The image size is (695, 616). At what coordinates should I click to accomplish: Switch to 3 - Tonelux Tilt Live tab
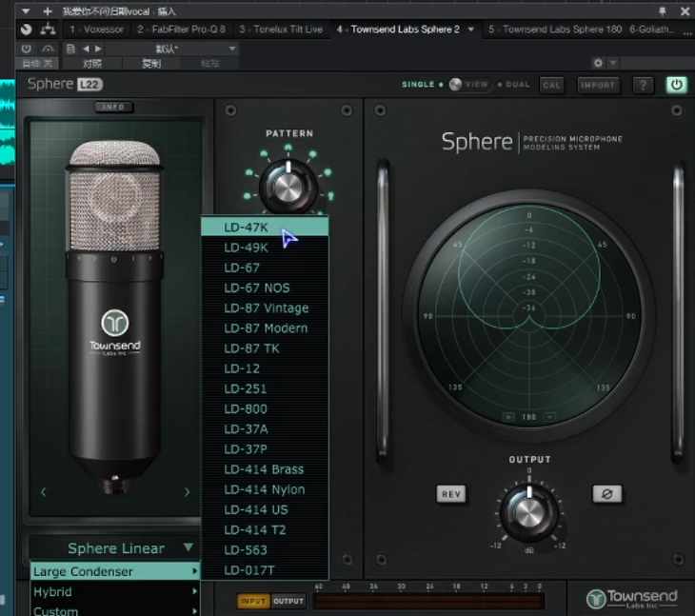click(x=281, y=30)
